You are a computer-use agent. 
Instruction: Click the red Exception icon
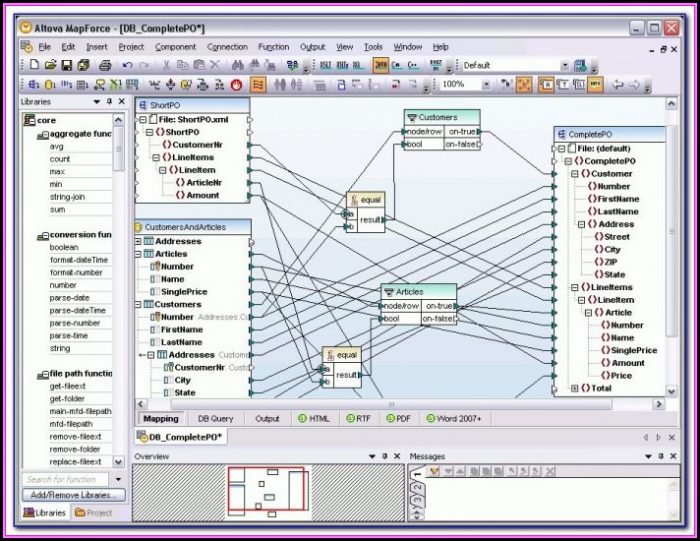(236, 84)
